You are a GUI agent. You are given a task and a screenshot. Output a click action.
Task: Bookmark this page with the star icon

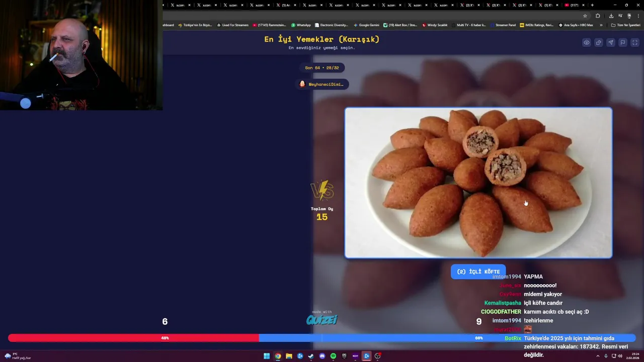pyautogui.click(x=585, y=16)
